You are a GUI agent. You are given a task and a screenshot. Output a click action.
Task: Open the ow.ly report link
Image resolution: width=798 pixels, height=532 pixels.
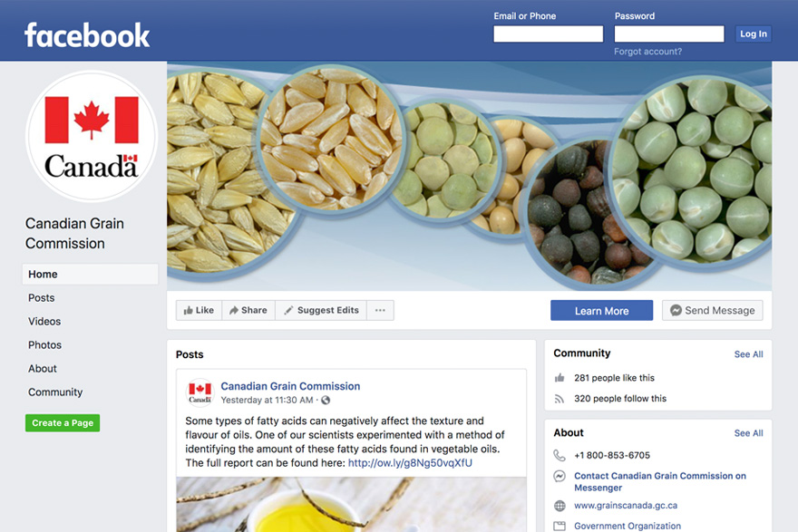pos(410,463)
